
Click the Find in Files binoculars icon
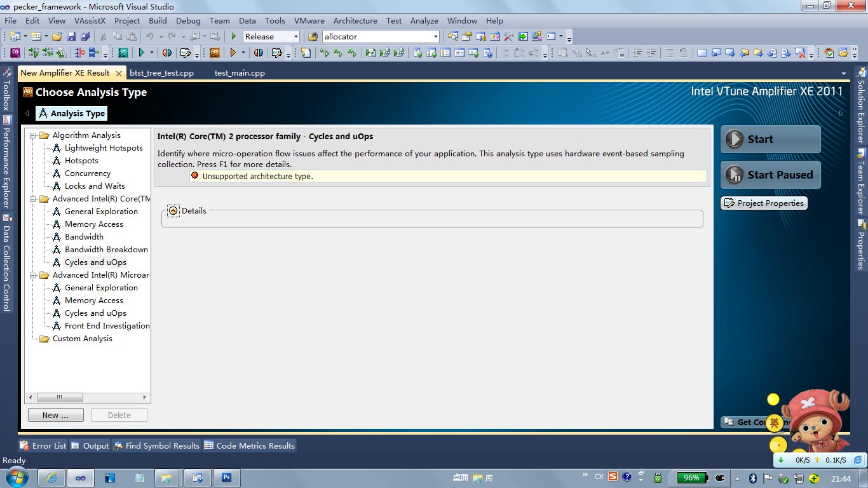313,36
